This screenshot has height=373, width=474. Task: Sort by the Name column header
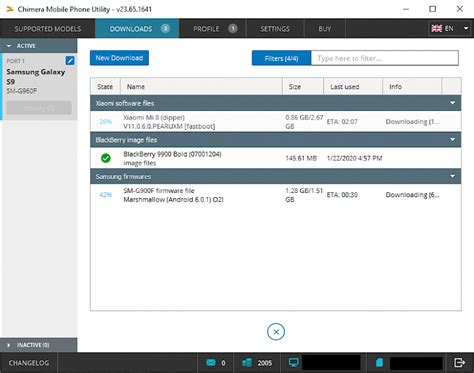click(201, 87)
